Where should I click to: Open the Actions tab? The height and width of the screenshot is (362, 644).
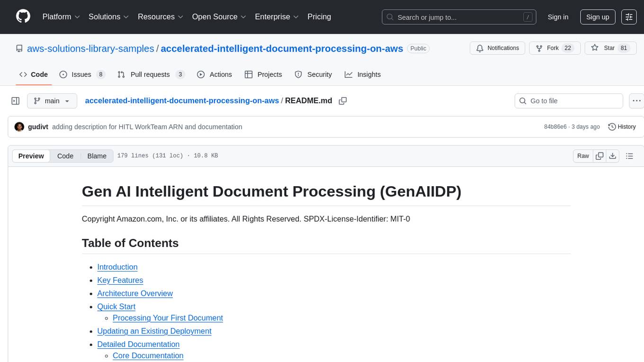click(215, 74)
